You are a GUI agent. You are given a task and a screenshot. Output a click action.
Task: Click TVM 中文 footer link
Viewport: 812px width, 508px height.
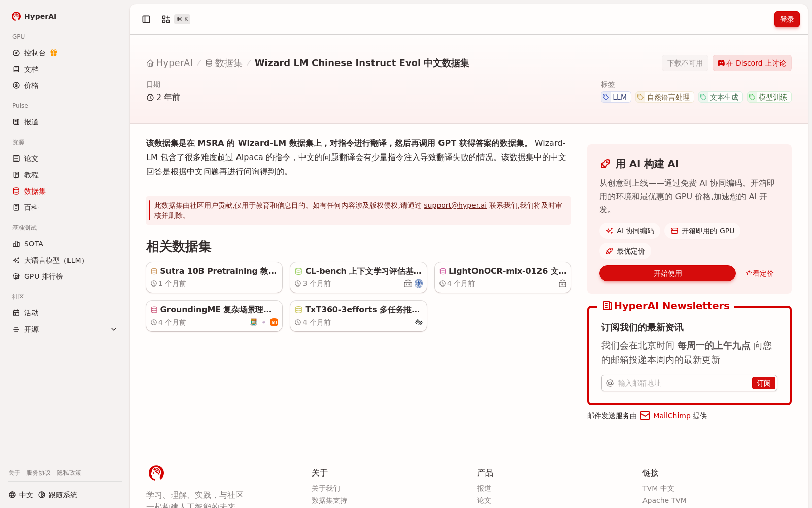coord(658,488)
